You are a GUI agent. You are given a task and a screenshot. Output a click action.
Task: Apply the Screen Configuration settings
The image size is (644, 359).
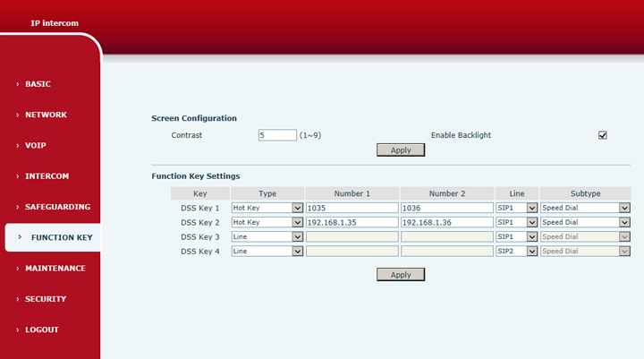[x=401, y=150]
